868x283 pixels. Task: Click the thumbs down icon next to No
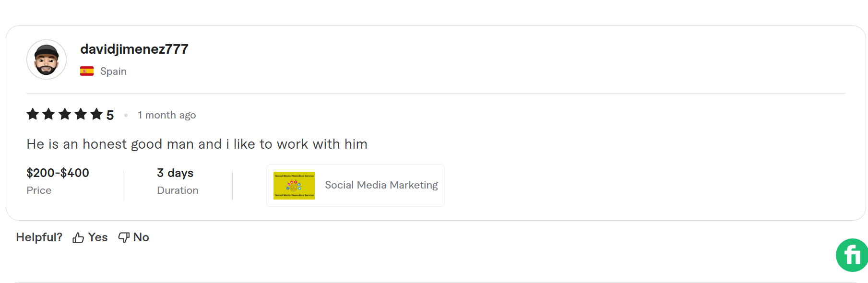pyautogui.click(x=123, y=237)
